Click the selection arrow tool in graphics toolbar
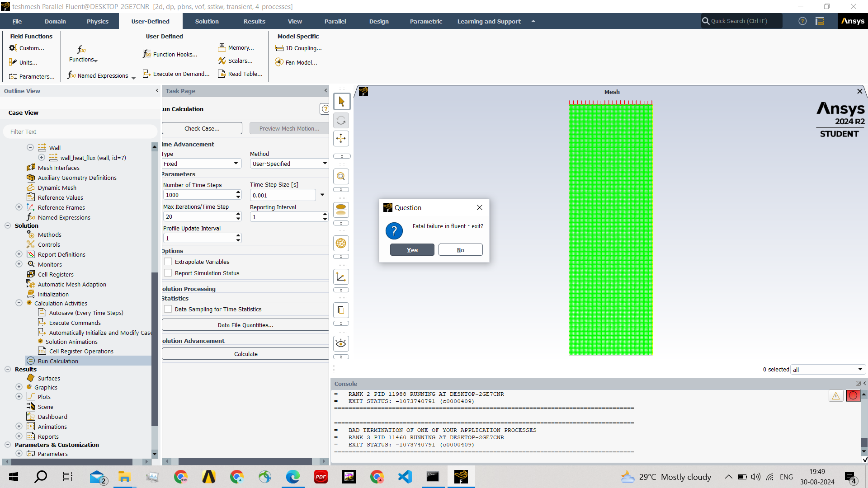The width and height of the screenshot is (868, 488). pos(341,102)
